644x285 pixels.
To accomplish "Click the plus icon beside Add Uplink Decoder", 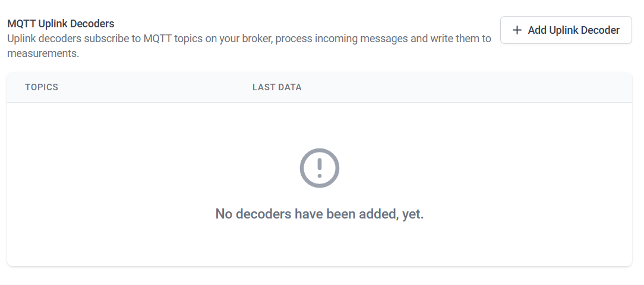I will [x=517, y=30].
